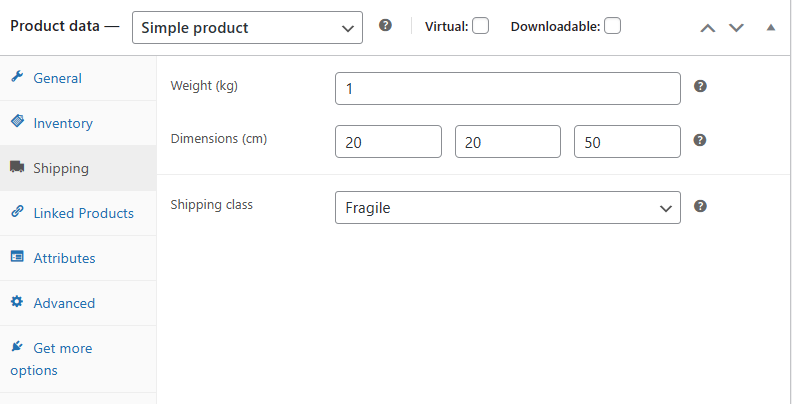Click the truck icon beside Shipping
Screen dimensions: 792x404
point(17,167)
